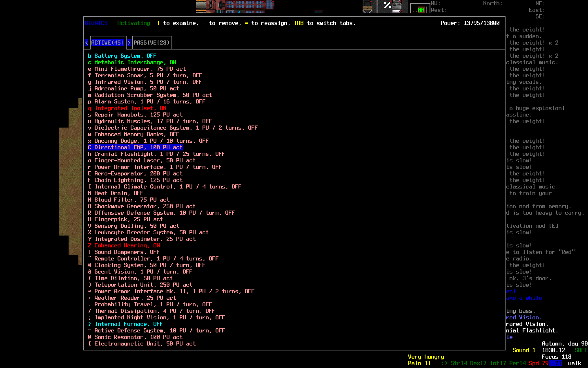Click the Dex17 stat
This screenshot has width=588, height=368.
478,363
